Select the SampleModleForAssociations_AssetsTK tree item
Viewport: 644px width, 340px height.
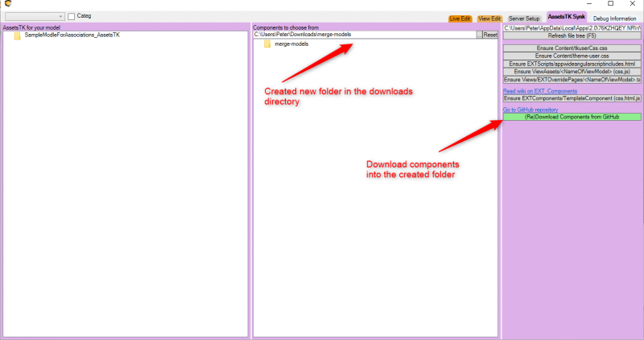[72, 35]
